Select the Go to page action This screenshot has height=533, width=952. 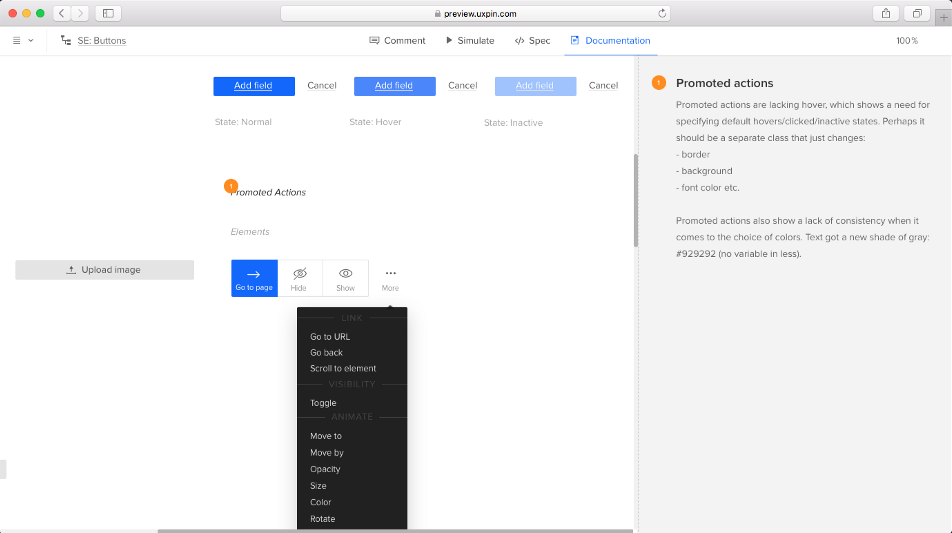[x=254, y=278]
